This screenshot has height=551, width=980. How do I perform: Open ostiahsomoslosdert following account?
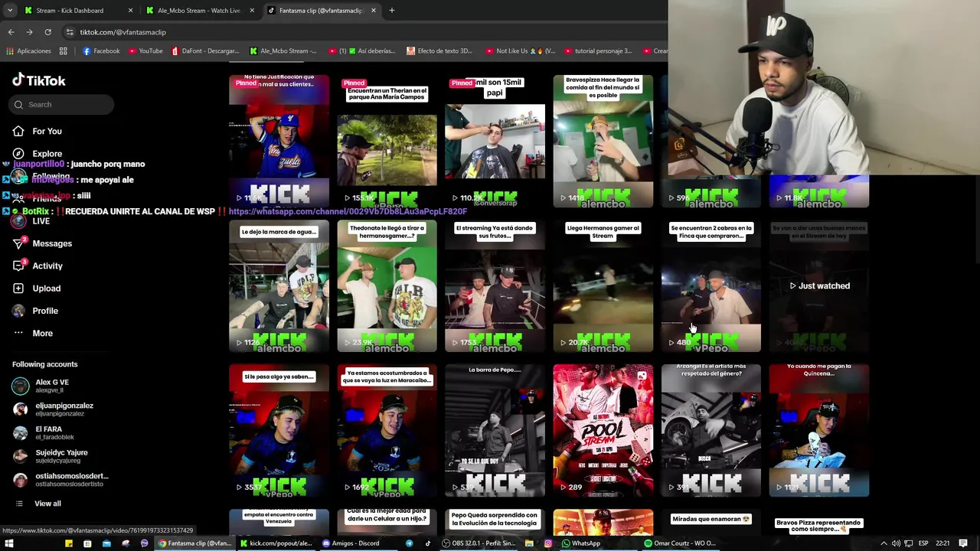(60, 480)
